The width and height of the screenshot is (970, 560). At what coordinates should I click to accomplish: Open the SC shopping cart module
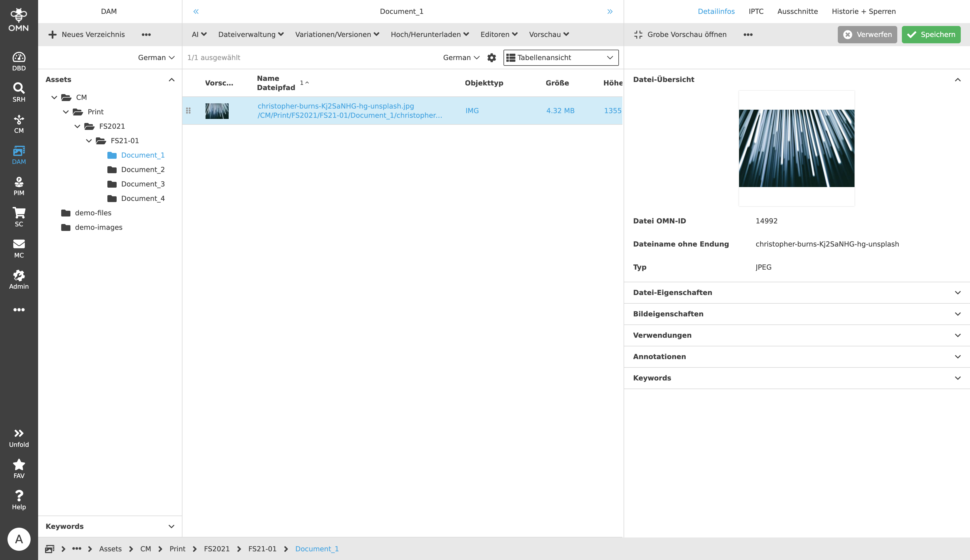[x=19, y=217]
